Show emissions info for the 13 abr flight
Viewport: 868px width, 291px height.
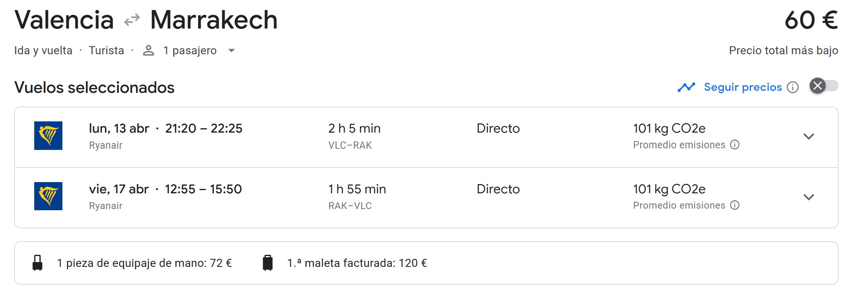[735, 145]
